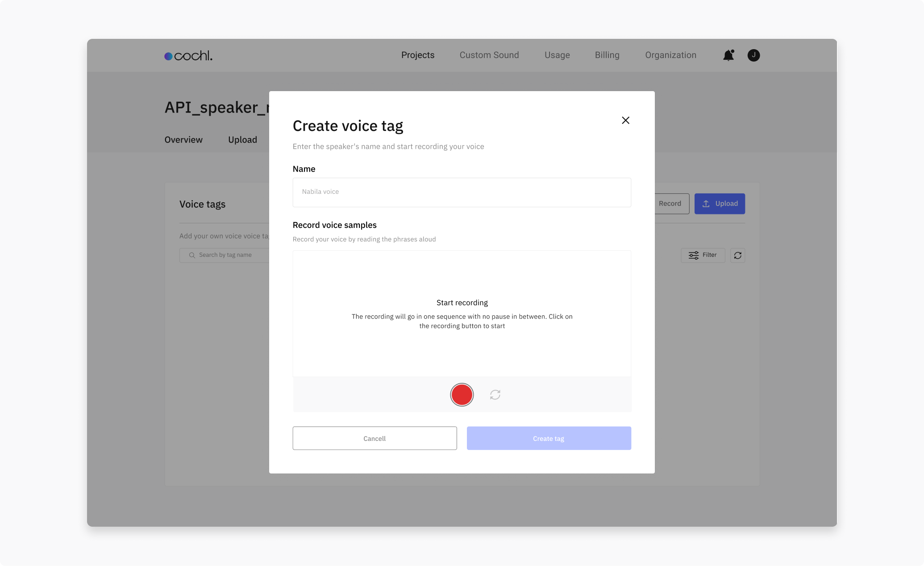Start recording with the red button
The image size is (924, 566).
tap(462, 394)
